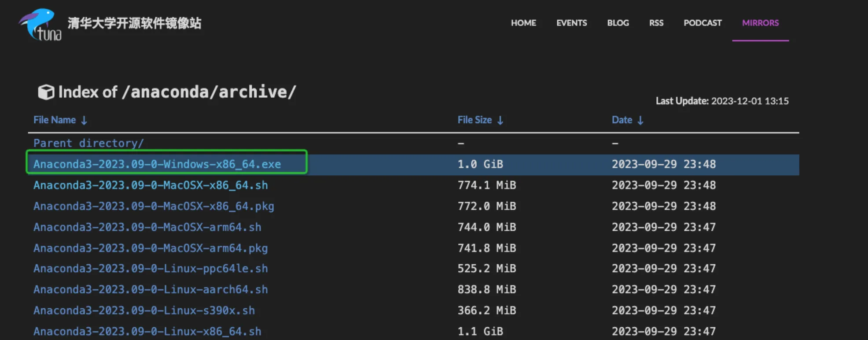Click the 清华大学开源软件镜像站 site title
The width and height of the screenshot is (868, 340).
(134, 23)
